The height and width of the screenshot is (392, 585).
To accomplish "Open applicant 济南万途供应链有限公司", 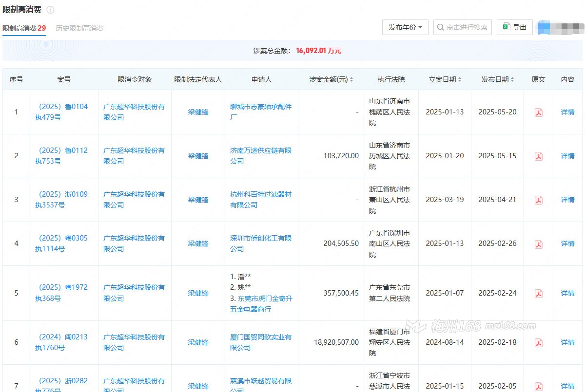I will click(x=261, y=156).
